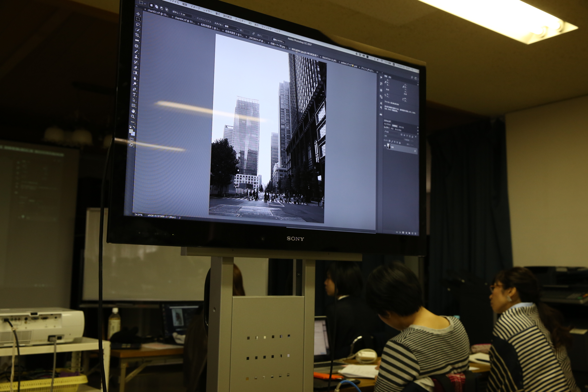The width and height of the screenshot is (588, 392).
Task: Choose New Selection mode in options bar
Action: pos(151,5)
